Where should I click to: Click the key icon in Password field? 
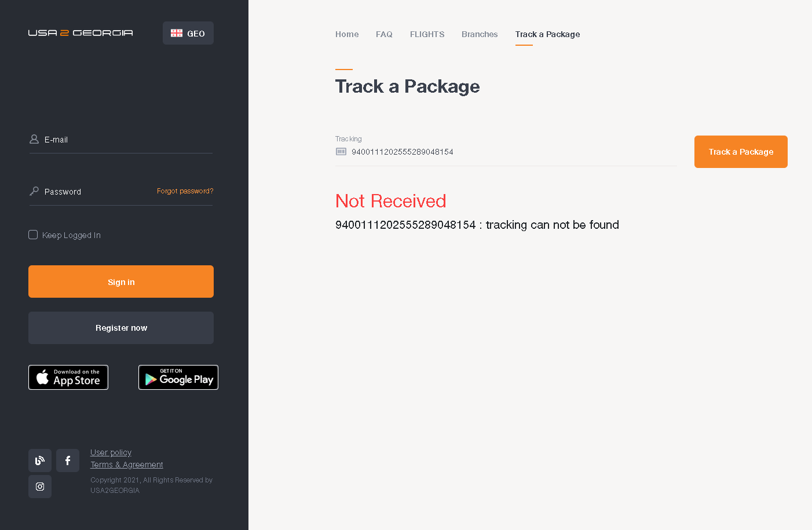[x=34, y=191]
